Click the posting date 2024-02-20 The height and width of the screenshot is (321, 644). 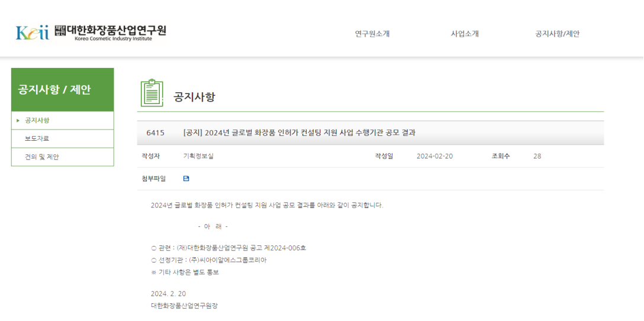tap(434, 157)
